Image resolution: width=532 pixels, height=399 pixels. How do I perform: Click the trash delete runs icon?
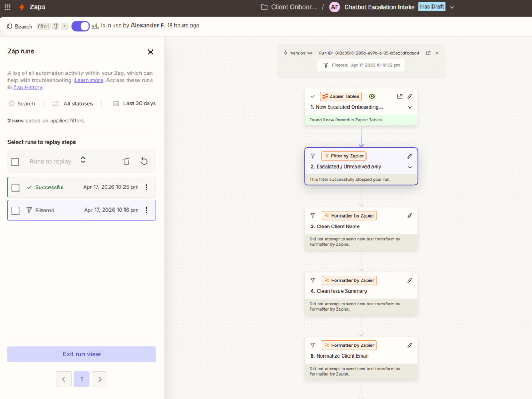126,162
